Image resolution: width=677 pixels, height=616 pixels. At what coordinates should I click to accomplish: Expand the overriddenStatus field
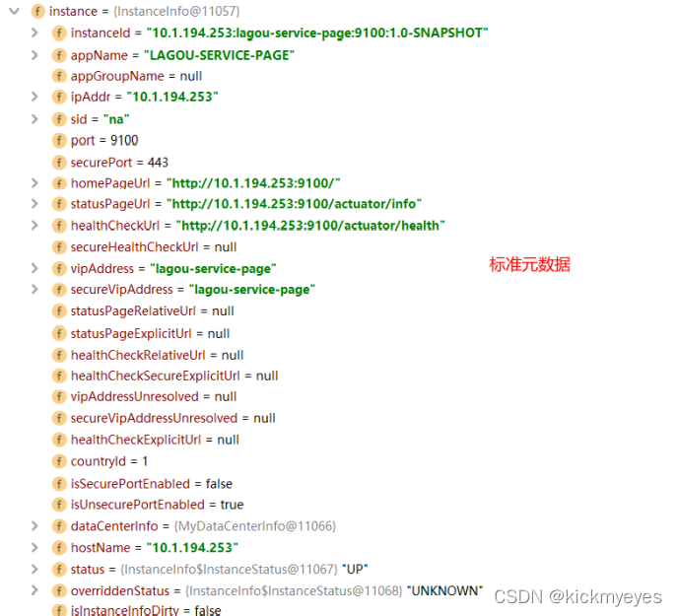[34, 591]
